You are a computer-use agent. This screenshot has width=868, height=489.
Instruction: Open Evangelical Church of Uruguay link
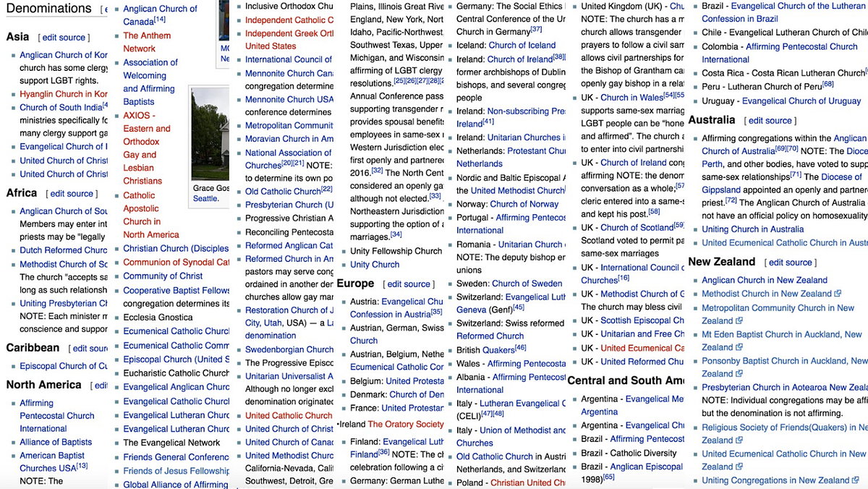click(x=801, y=101)
